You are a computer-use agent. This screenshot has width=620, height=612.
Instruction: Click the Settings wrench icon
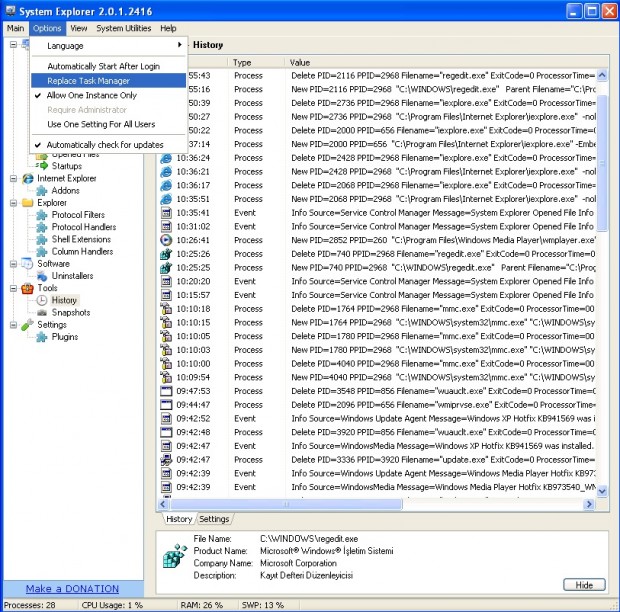click(27, 325)
